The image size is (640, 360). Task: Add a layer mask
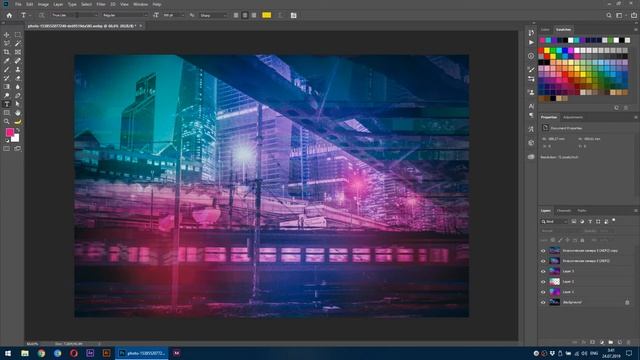[593, 342]
